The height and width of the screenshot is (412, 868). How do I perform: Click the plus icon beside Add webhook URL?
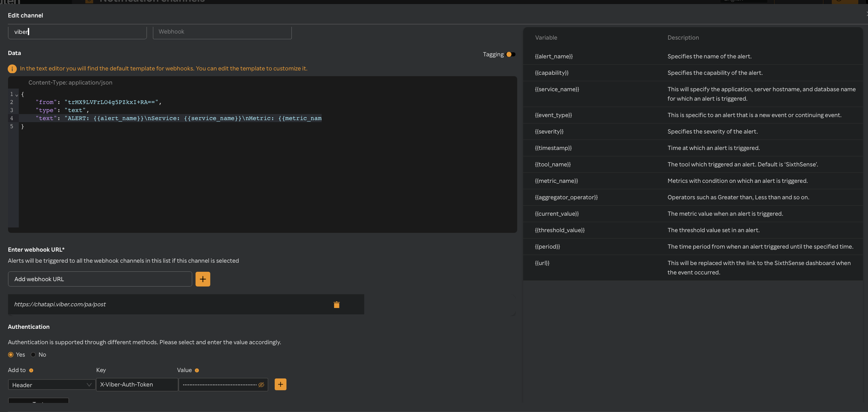pos(203,279)
